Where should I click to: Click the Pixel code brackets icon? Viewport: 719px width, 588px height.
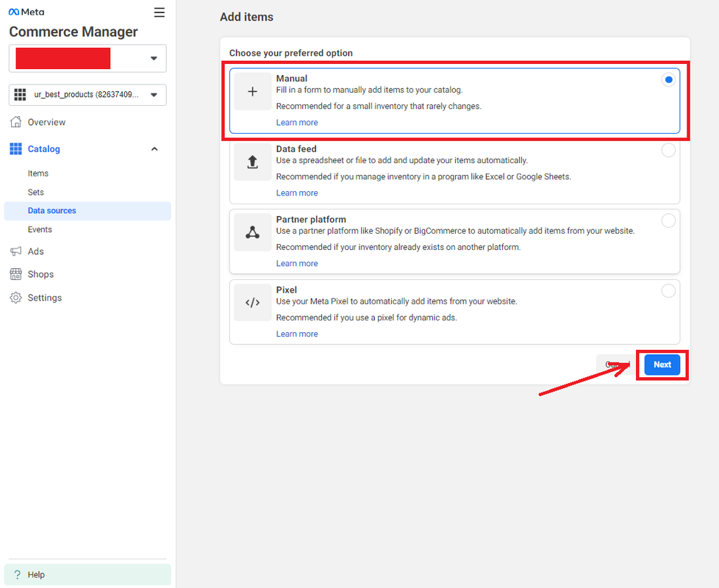[253, 303]
